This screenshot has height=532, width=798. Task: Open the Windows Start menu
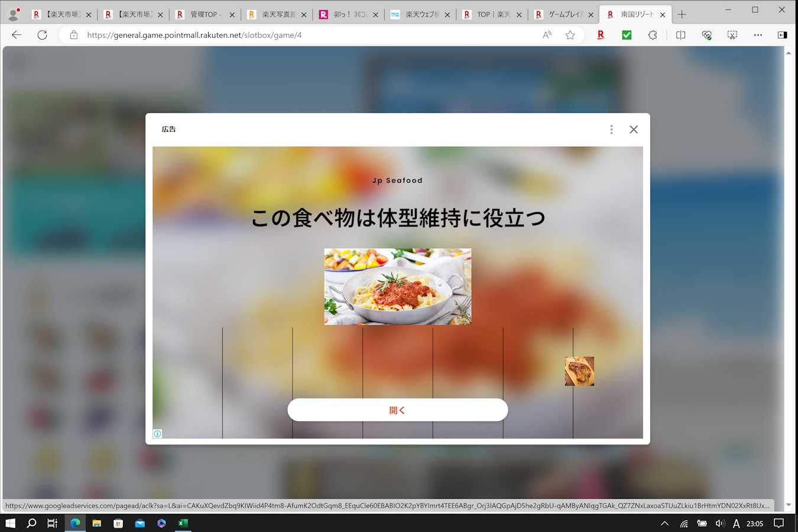pyautogui.click(x=10, y=523)
